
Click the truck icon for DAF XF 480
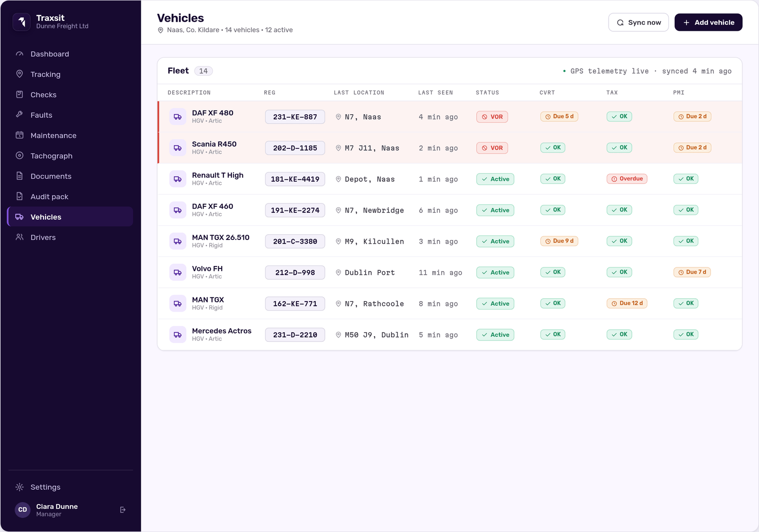[x=178, y=117]
